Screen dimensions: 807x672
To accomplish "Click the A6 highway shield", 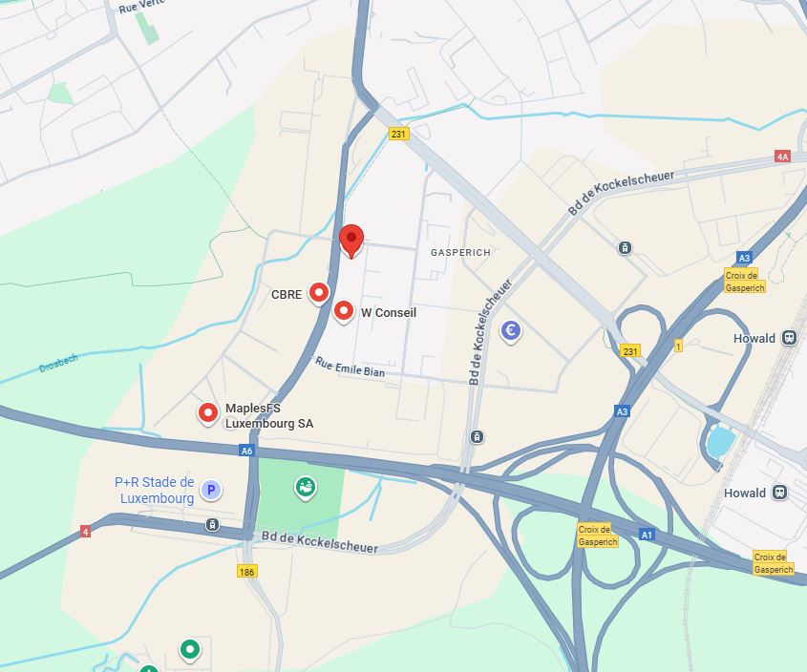I will [x=247, y=451].
